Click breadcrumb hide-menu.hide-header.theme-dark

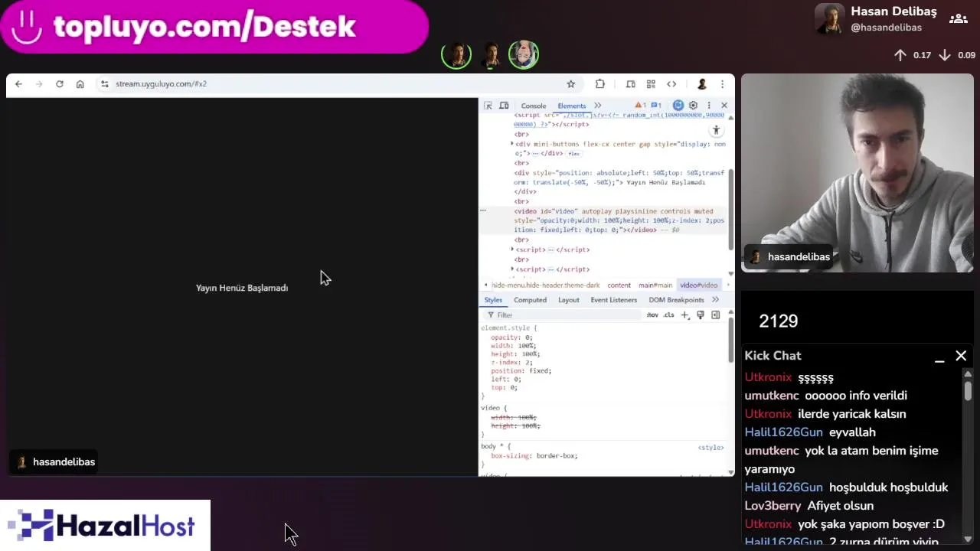point(545,285)
